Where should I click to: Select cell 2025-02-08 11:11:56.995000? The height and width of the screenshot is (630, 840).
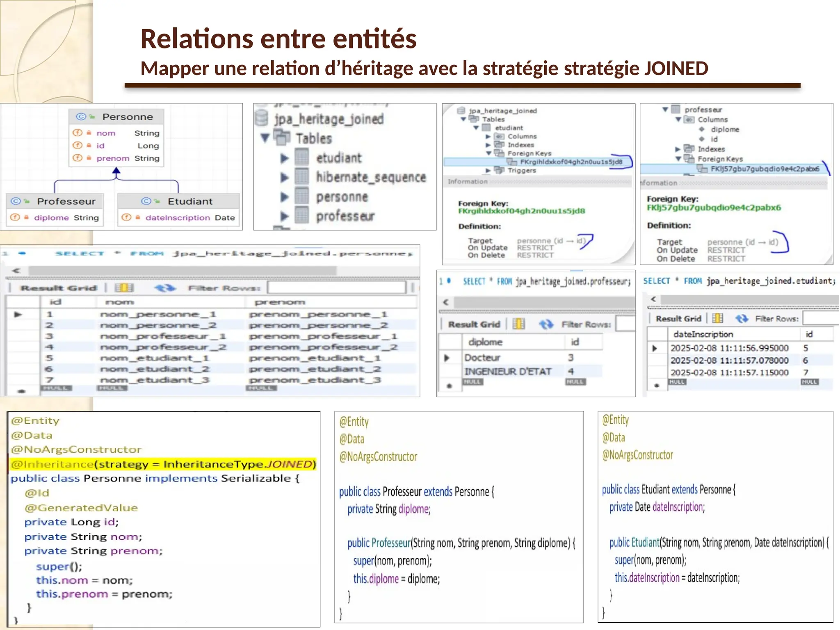[x=729, y=348]
